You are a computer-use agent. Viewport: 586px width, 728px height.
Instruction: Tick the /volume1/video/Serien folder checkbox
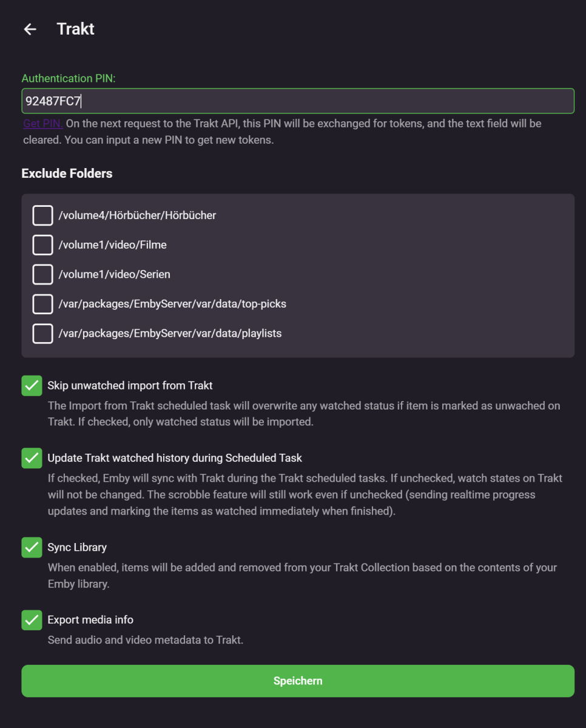pos(42,274)
